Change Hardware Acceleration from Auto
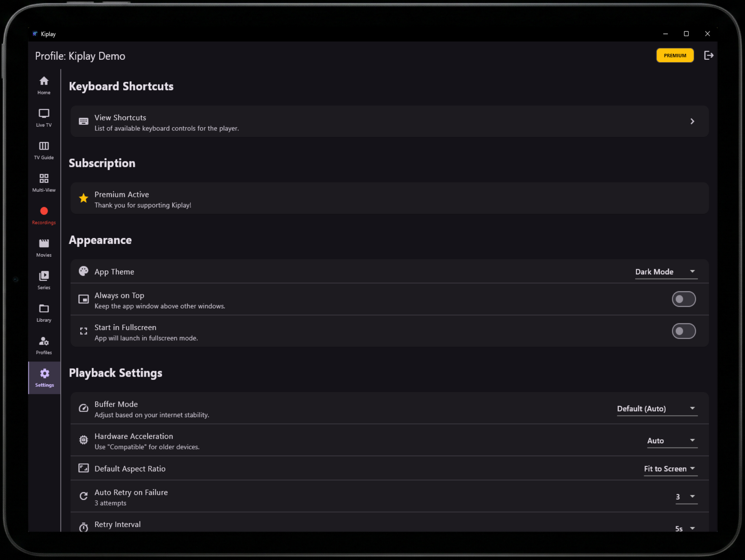 (x=672, y=440)
